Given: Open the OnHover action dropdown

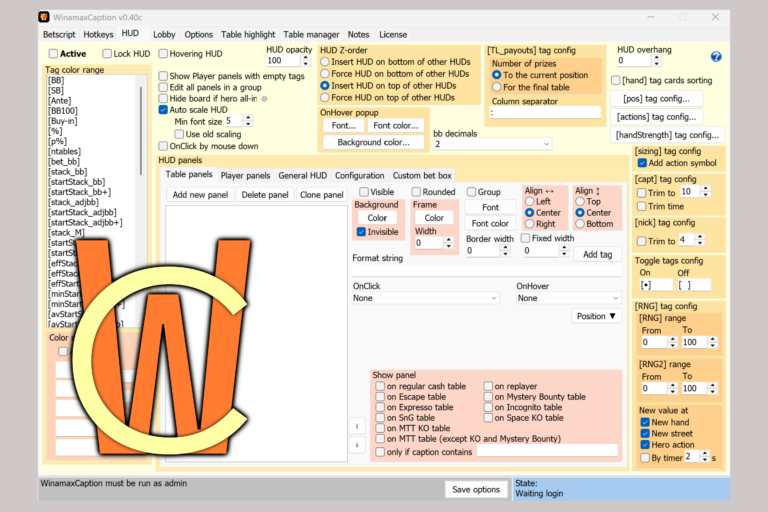Looking at the screenshot, I should click(x=569, y=298).
